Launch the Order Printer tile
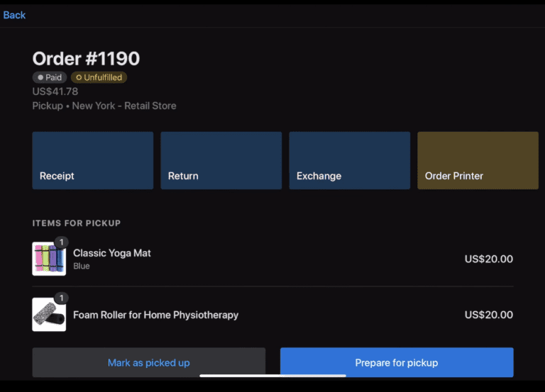545x392 pixels. point(478,160)
